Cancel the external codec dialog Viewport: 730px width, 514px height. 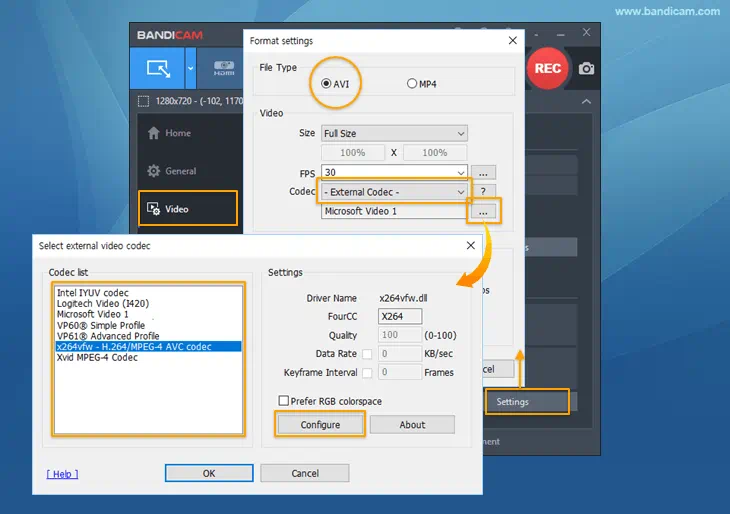[305, 473]
